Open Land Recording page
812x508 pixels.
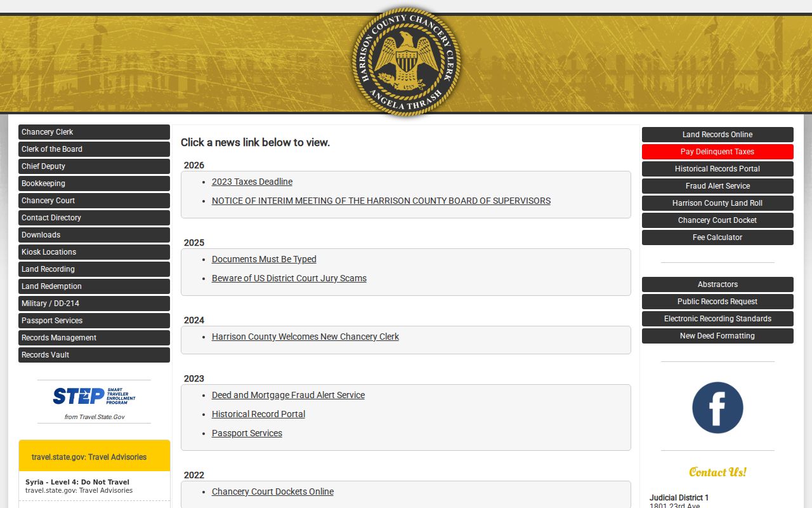click(94, 269)
